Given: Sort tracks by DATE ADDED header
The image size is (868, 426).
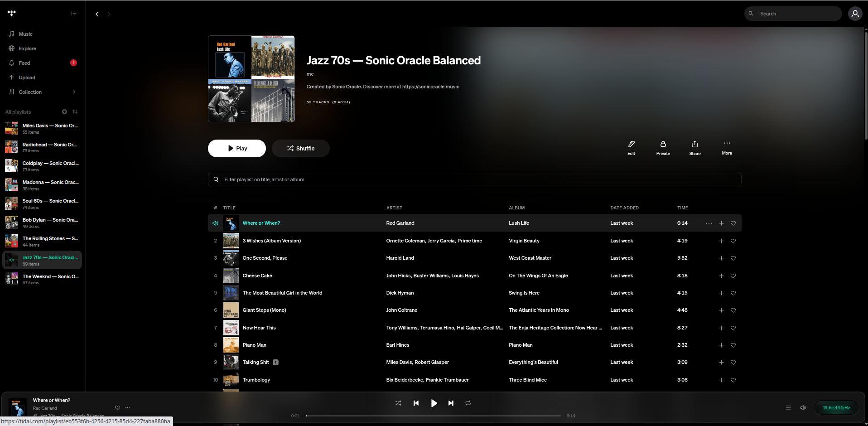Looking at the screenshot, I should tap(624, 208).
